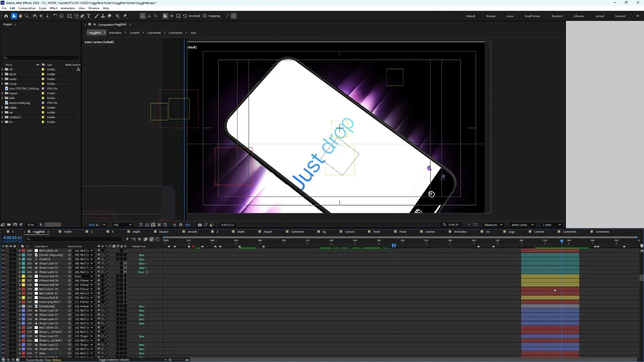Click the label color swatch of layer 106

pos(23,276)
